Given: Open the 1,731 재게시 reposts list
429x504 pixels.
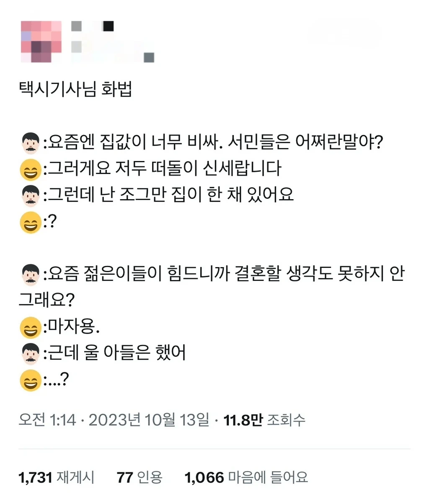Looking at the screenshot, I should (x=57, y=476).
